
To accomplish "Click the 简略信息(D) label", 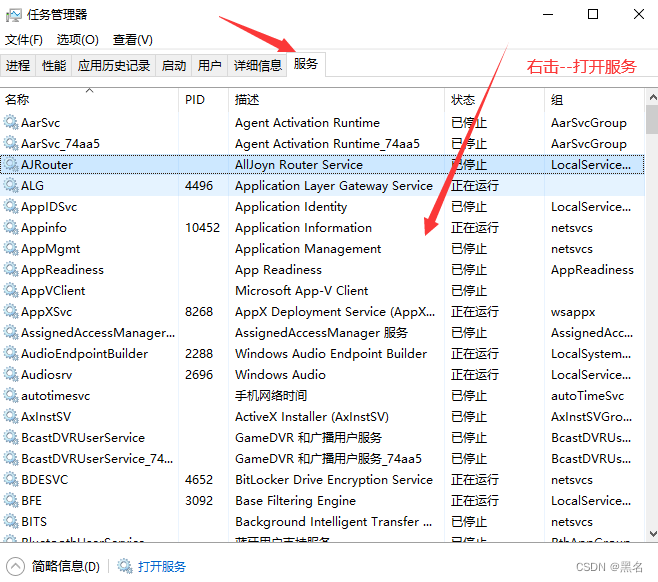I will [x=66, y=566].
